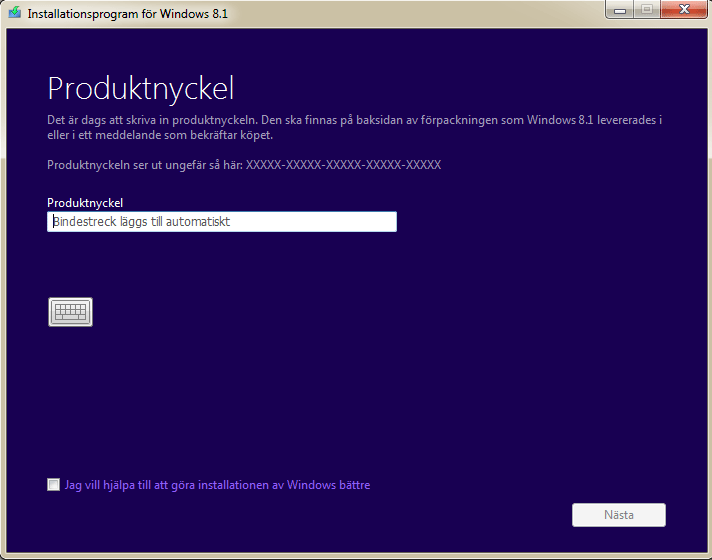This screenshot has width=712, height=560.
Task: Click the sample key XXXXX-XXXXX-XXXXX-XXXXX-XXXXX
Action: click(x=343, y=165)
